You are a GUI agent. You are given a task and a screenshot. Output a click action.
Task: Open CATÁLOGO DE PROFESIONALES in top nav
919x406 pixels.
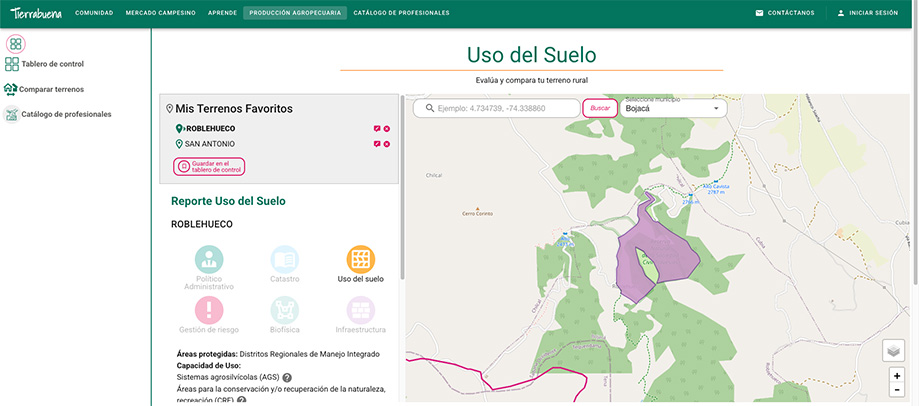click(401, 13)
